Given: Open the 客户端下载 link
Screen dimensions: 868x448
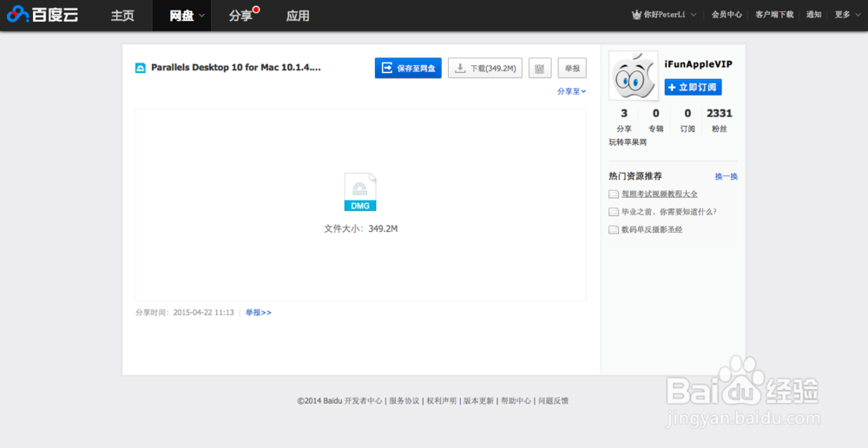Looking at the screenshot, I should tap(774, 15).
